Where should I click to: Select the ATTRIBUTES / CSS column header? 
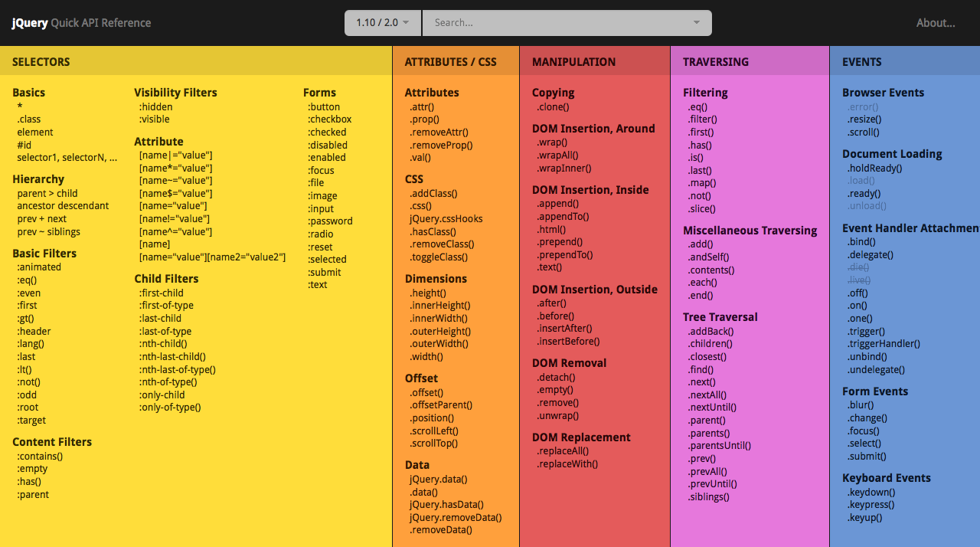(450, 62)
